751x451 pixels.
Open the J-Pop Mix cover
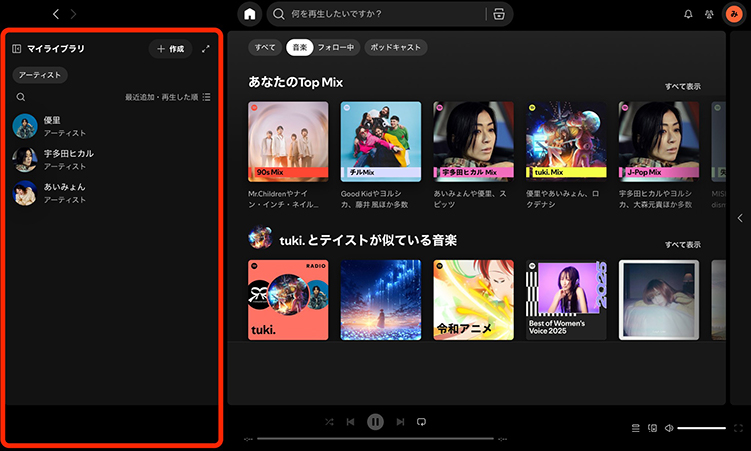pos(659,142)
